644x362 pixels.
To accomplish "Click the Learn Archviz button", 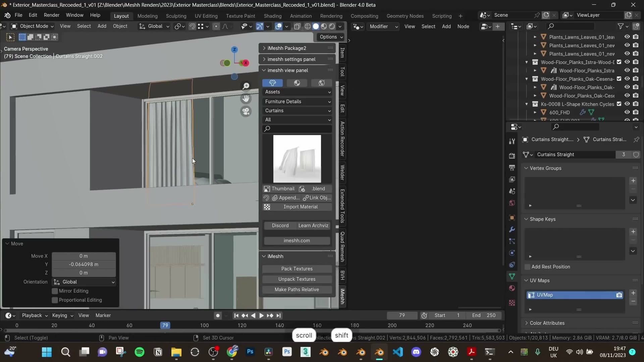I will pos(313,226).
